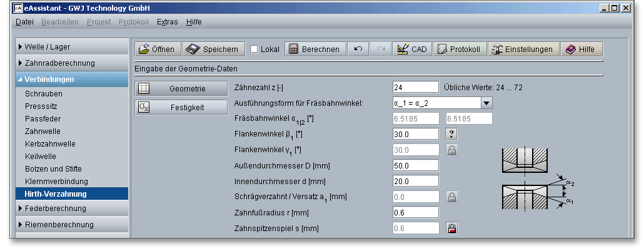The height and width of the screenshot is (248, 644).
Task: Unlock the Flankenwinkel γ1 lock icon
Action: click(x=452, y=150)
